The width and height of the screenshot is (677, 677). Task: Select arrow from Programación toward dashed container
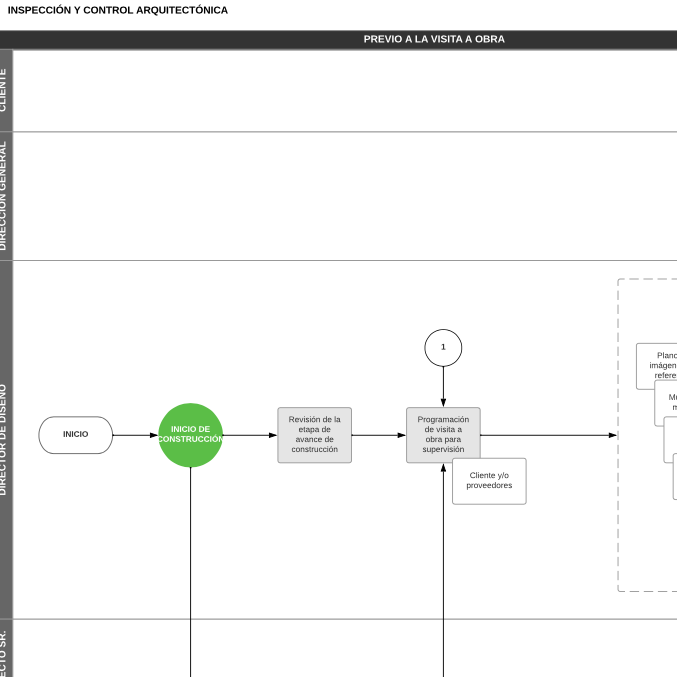pyautogui.click(x=548, y=435)
